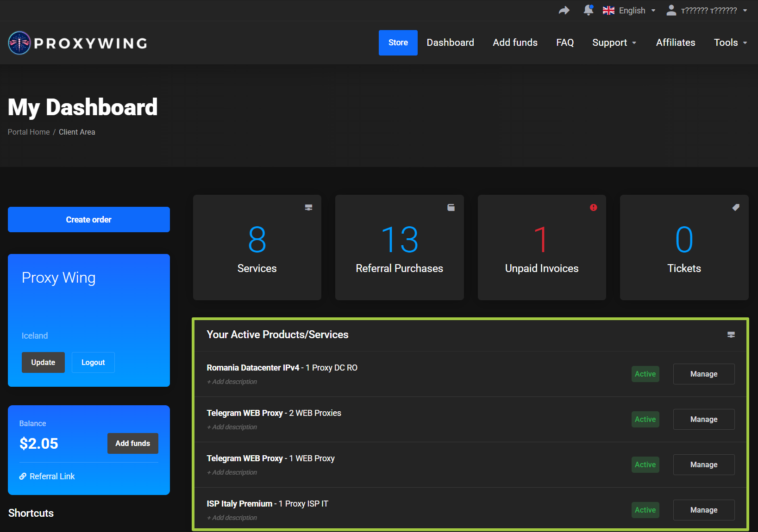Image resolution: width=758 pixels, height=532 pixels.
Task: Add description for ISP Italy Premium
Action: (232, 518)
